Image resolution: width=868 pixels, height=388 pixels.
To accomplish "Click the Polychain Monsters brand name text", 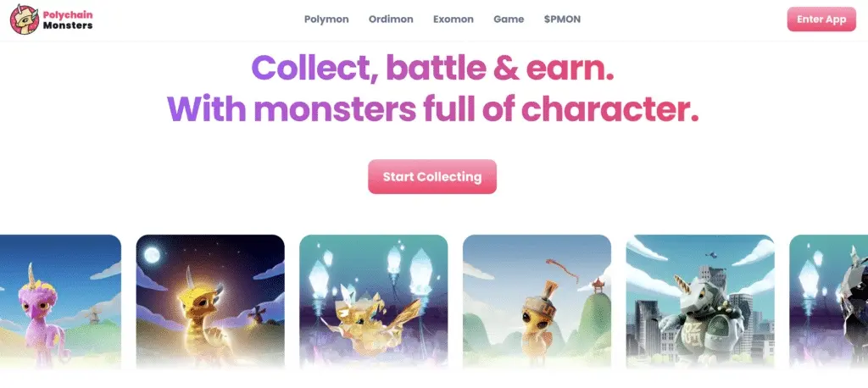I will click(x=68, y=20).
